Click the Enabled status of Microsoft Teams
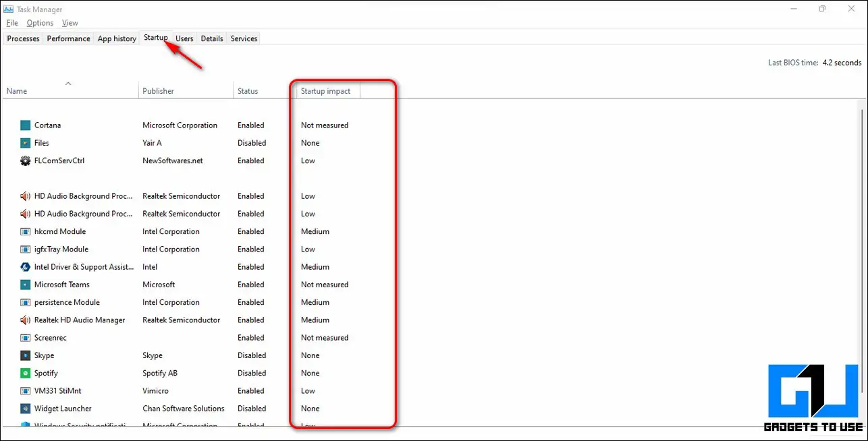The width and height of the screenshot is (868, 441). pyautogui.click(x=251, y=285)
